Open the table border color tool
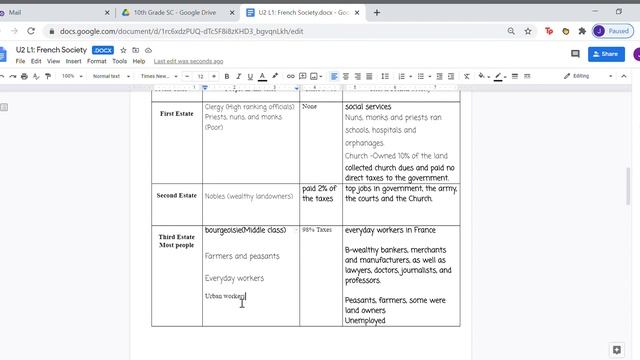 pos(499,76)
